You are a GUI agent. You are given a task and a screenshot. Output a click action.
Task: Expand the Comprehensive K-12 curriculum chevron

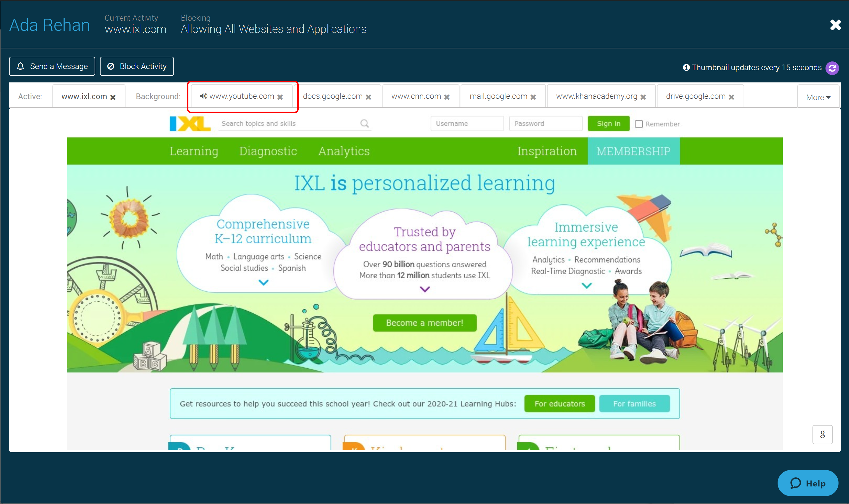[264, 283]
